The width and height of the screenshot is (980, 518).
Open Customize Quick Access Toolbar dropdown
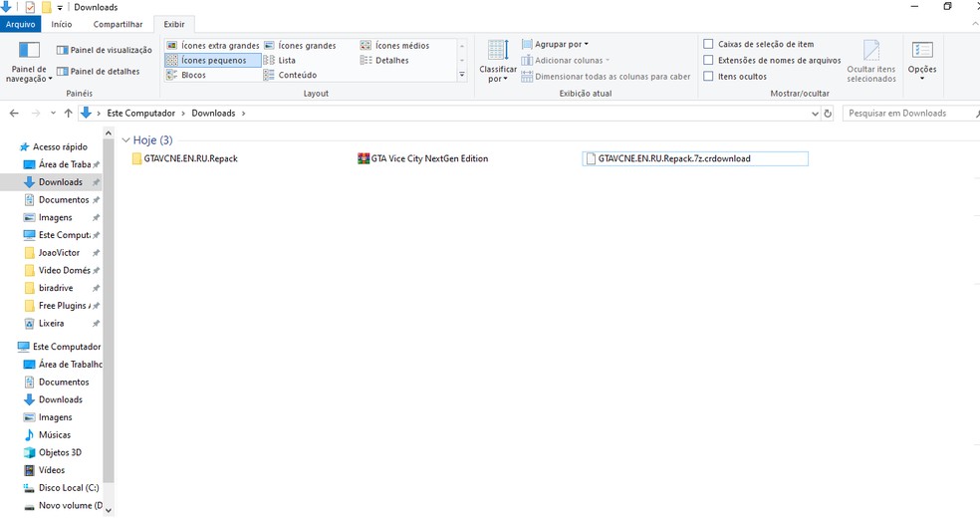(60, 8)
